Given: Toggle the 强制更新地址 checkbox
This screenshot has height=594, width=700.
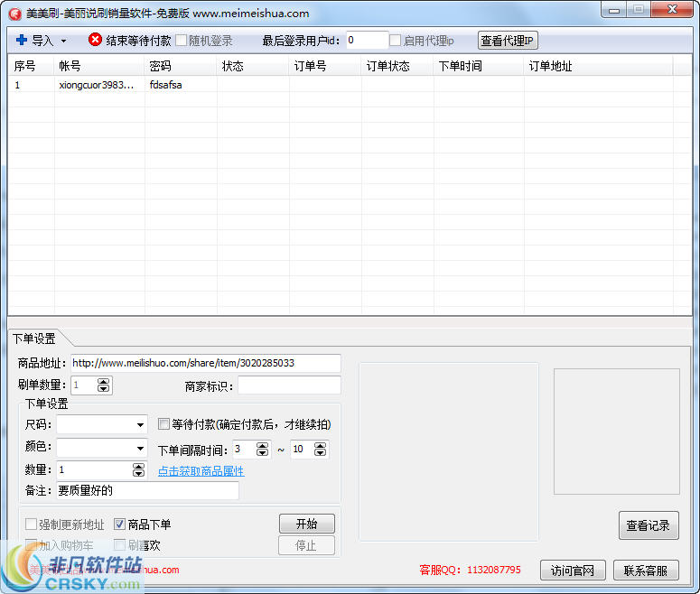Looking at the screenshot, I should tap(31, 524).
